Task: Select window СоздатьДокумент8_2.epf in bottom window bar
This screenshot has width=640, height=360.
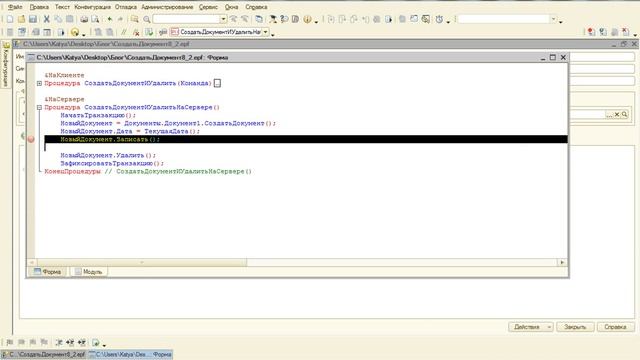Action: 44,354
